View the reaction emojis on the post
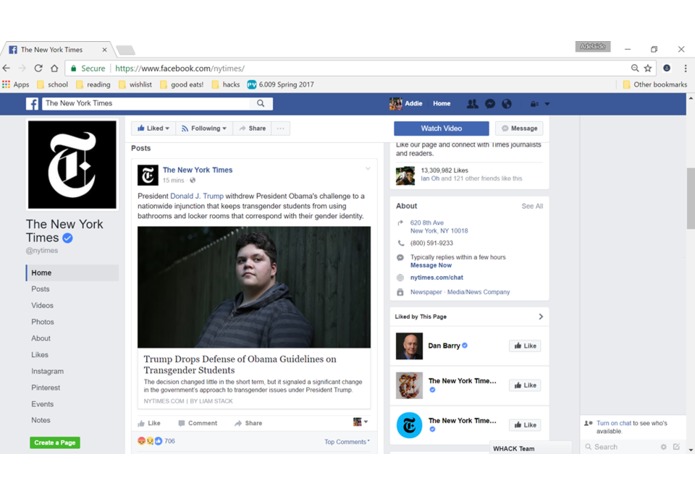The height and width of the screenshot is (494, 695). 150,441
